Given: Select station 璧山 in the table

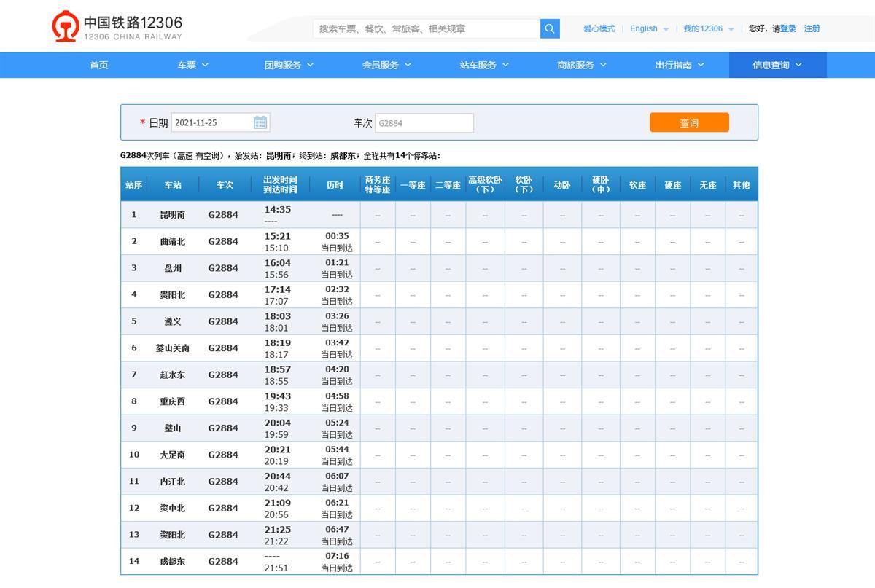Looking at the screenshot, I should pos(173,428).
